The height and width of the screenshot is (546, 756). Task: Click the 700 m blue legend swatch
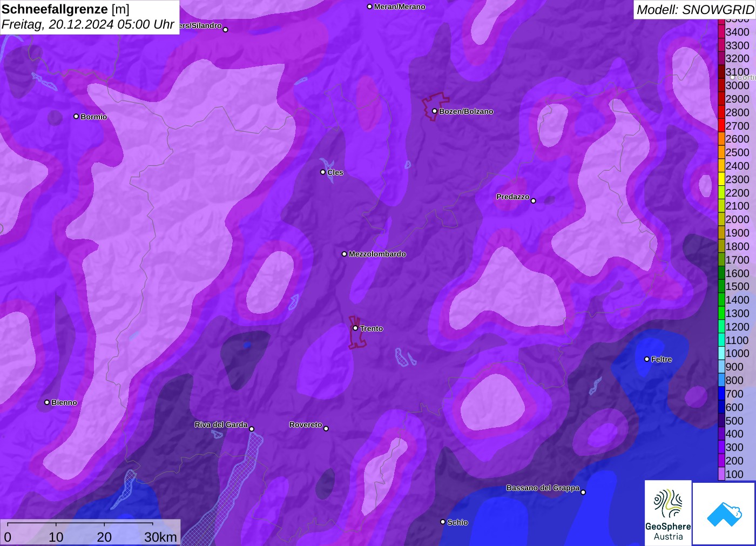[721, 394]
